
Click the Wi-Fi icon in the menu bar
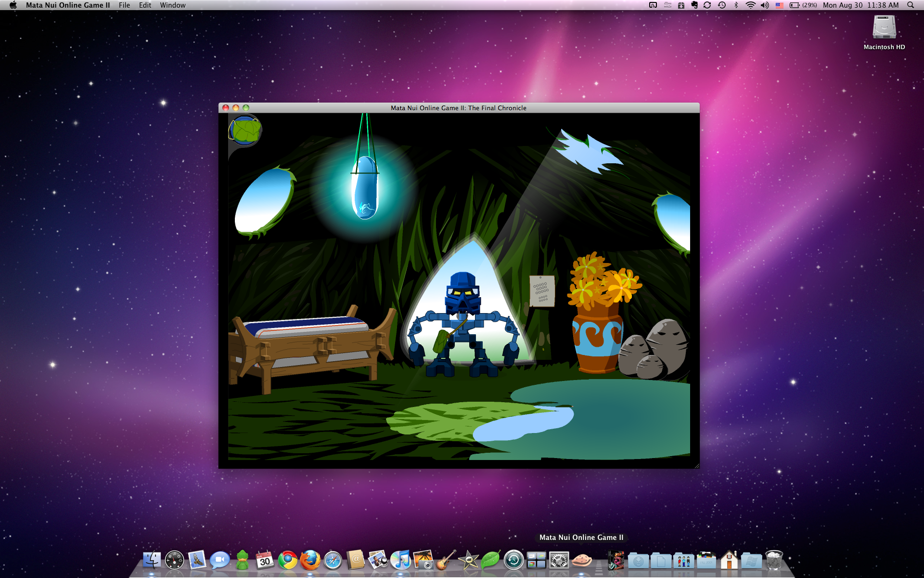coord(750,5)
